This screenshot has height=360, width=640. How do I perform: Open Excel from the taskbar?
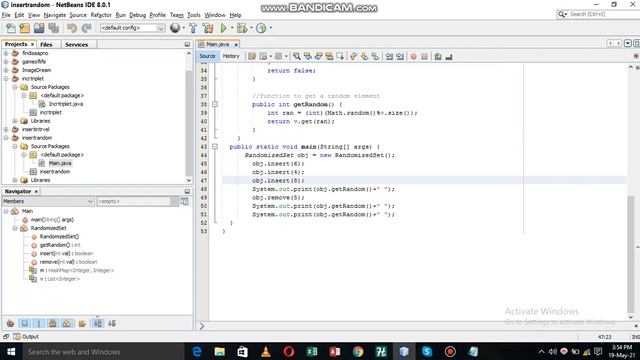coord(312,351)
